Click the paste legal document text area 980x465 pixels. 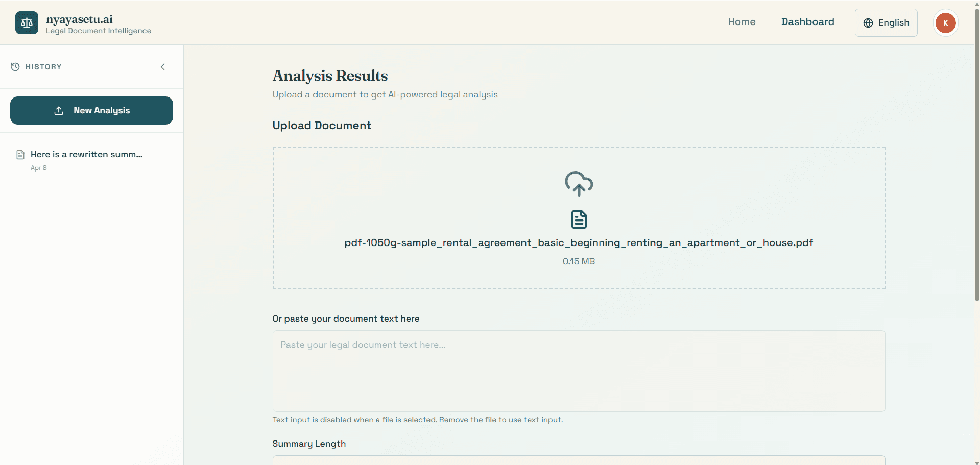(579, 371)
